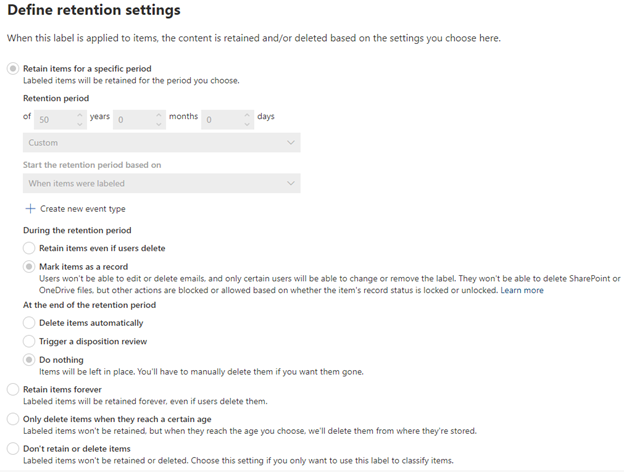Click the days input field
The image size is (624, 472).
[221, 119]
